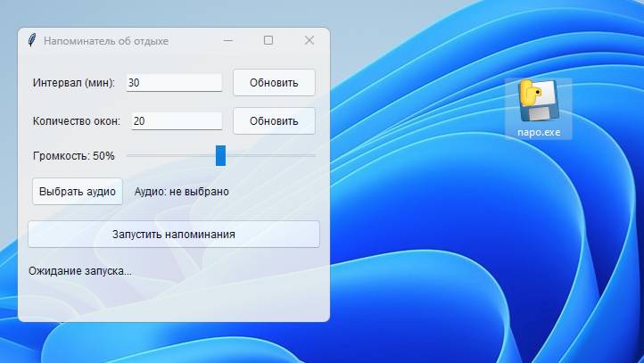The image size is (644, 363).
Task: Maximize the Напоминатель об отдыхе window
Action: coord(268,40)
